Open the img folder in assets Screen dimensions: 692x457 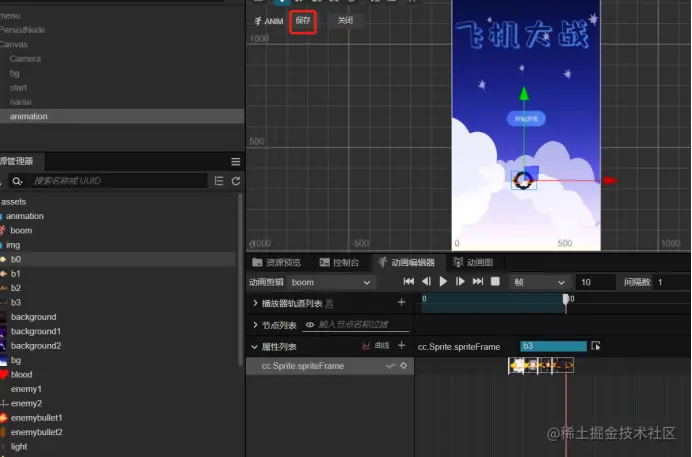(13, 245)
